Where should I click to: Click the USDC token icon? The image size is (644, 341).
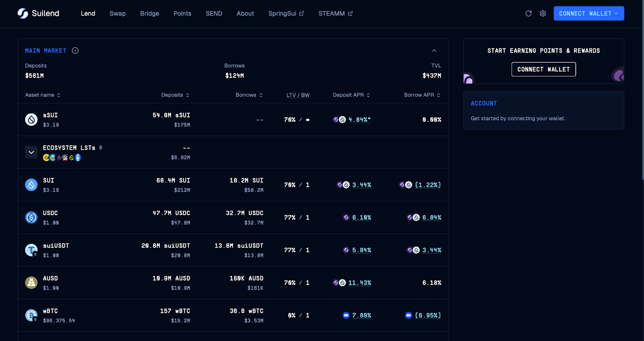click(31, 217)
